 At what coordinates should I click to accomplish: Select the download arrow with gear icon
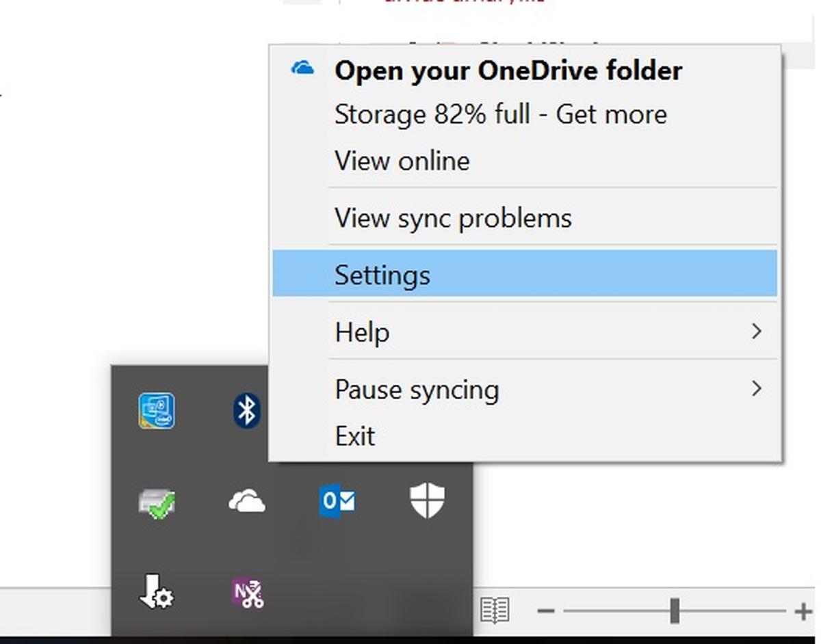156,593
